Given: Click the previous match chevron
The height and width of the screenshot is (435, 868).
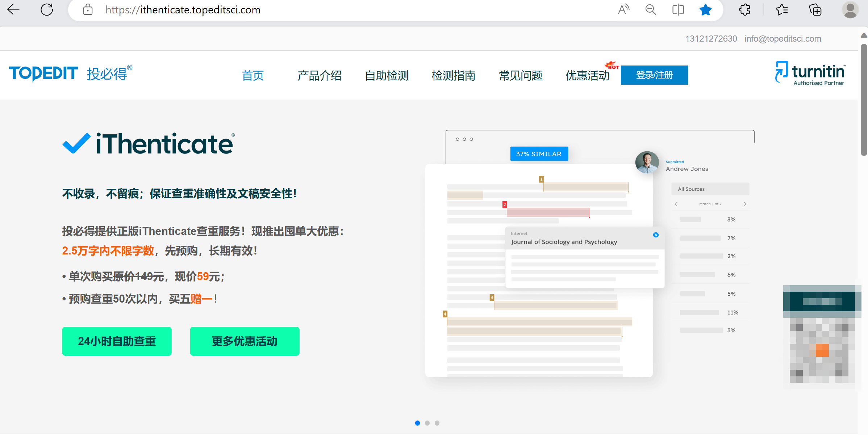Looking at the screenshot, I should click(x=676, y=204).
